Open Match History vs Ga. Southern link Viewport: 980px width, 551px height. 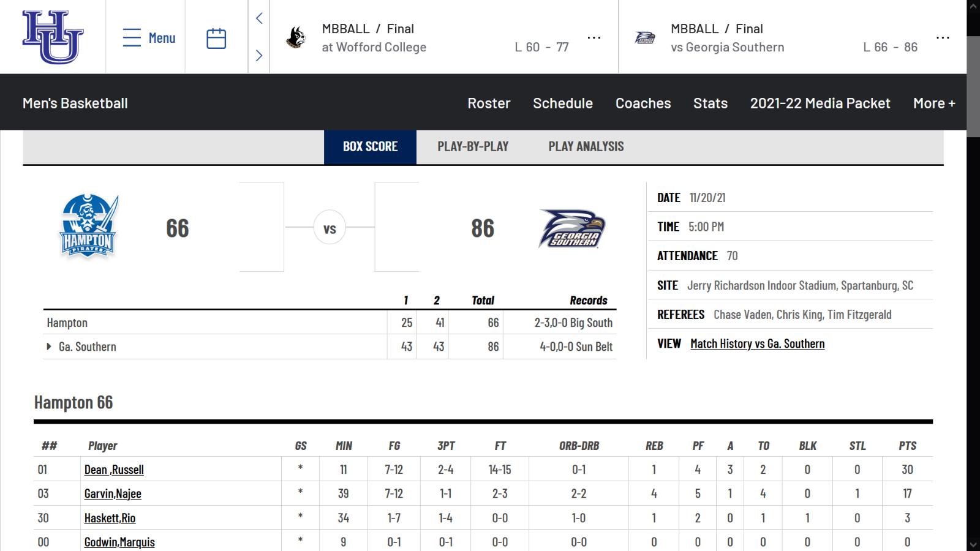757,343
